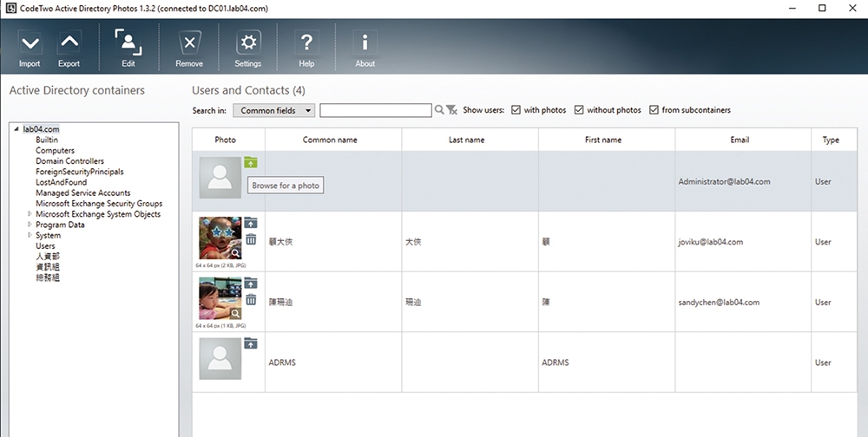868x437 pixels.
Task: Select the 人資部 container
Action: tap(48, 256)
